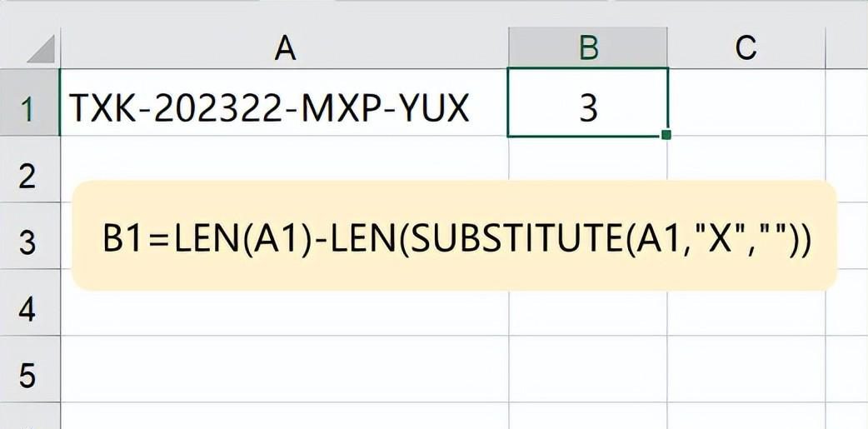
Task: Select row 1 header
Action: tap(29, 102)
